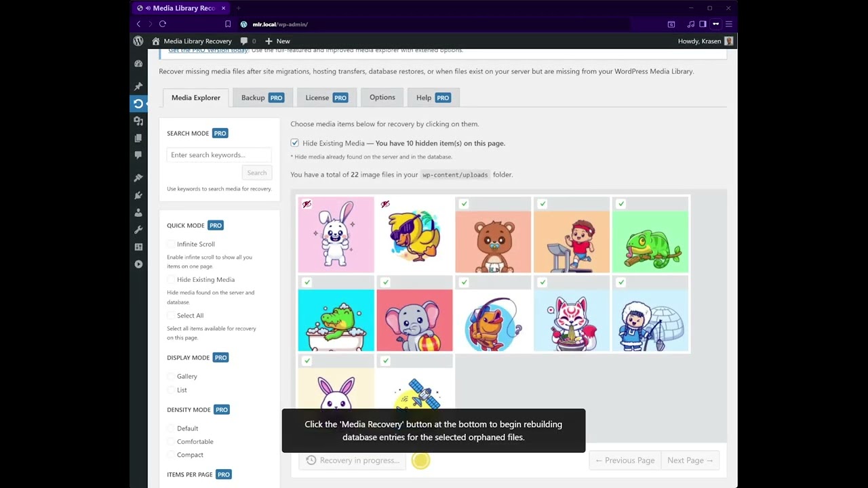Go forward in the browser
868x488 pixels.
click(149, 24)
